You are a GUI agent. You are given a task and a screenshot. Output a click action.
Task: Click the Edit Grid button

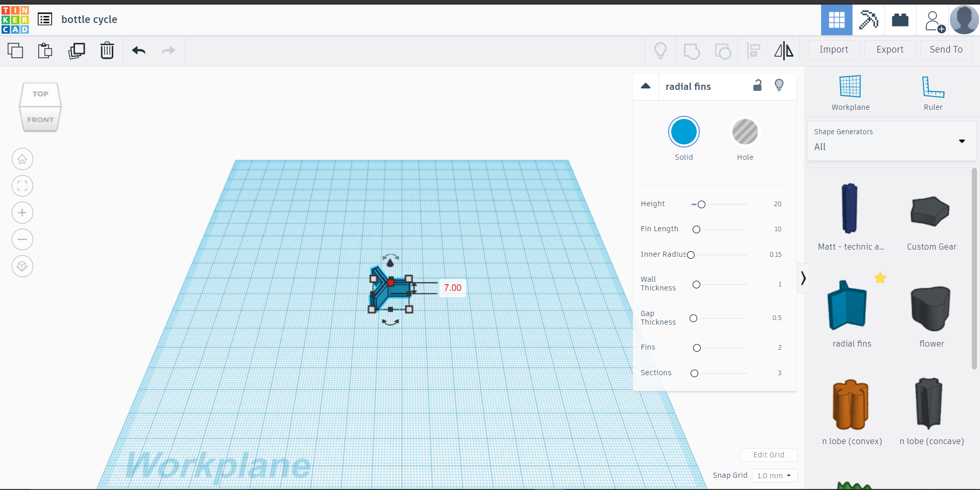tap(769, 455)
